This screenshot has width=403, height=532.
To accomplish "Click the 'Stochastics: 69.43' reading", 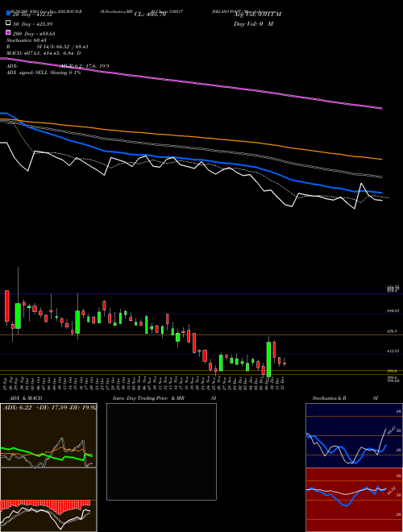I will pos(26,40).
